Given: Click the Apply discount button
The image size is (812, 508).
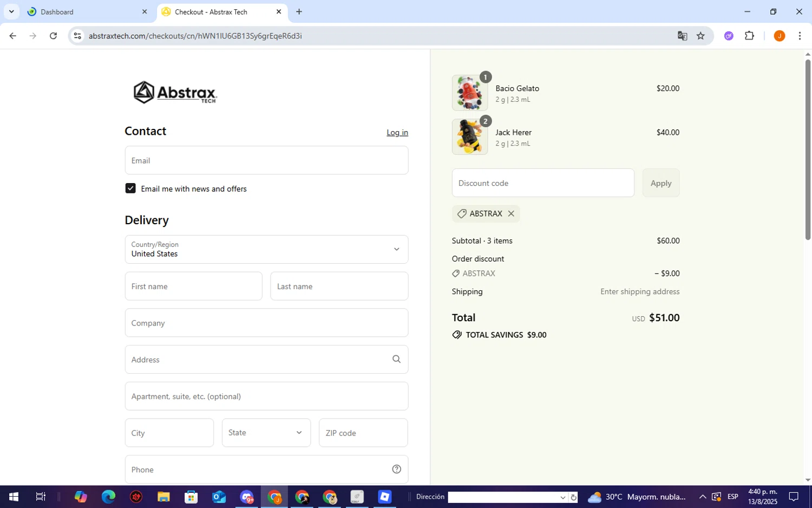Looking at the screenshot, I should 661,183.
